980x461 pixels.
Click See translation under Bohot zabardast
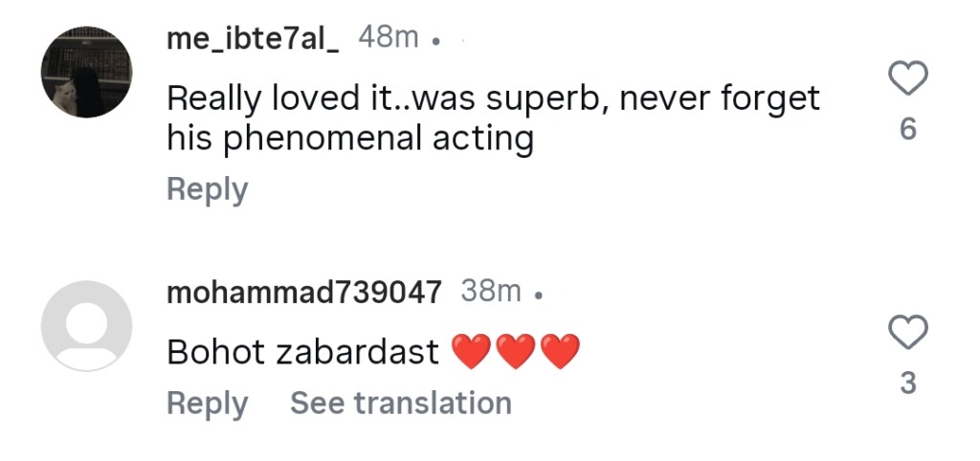pyautogui.click(x=401, y=403)
